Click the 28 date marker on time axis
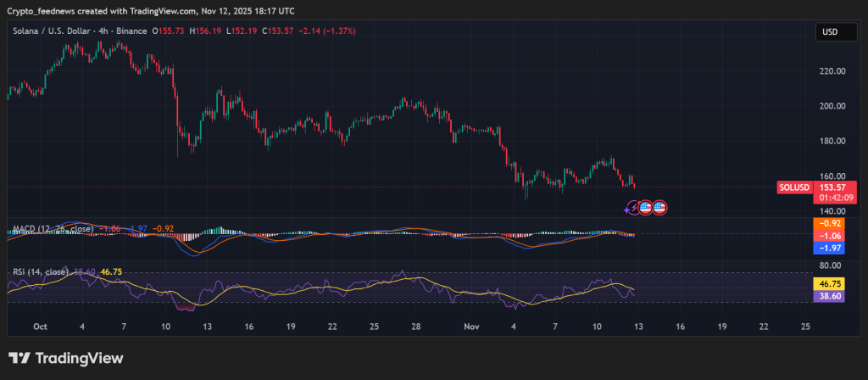The image size is (868, 380). coord(416,326)
